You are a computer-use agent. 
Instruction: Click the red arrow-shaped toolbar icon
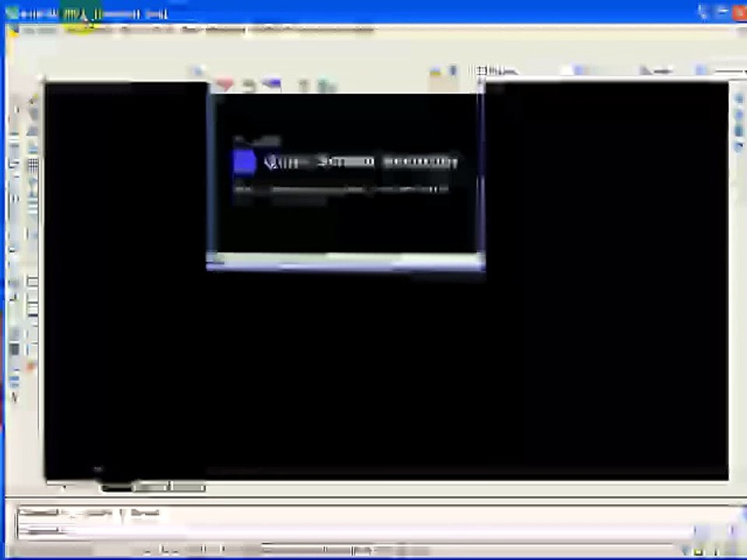[223, 86]
